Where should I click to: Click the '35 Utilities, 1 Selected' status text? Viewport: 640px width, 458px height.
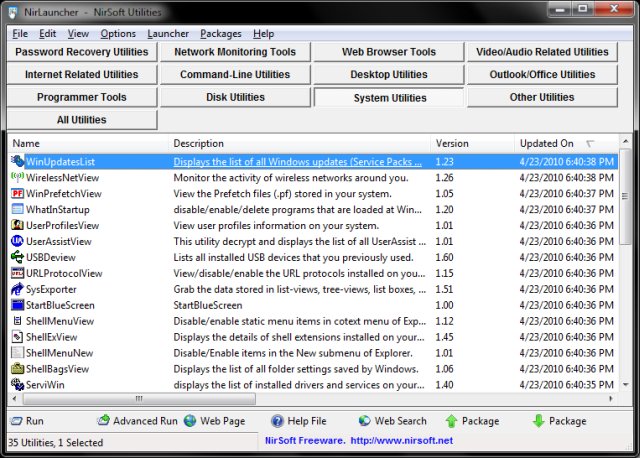[56, 442]
